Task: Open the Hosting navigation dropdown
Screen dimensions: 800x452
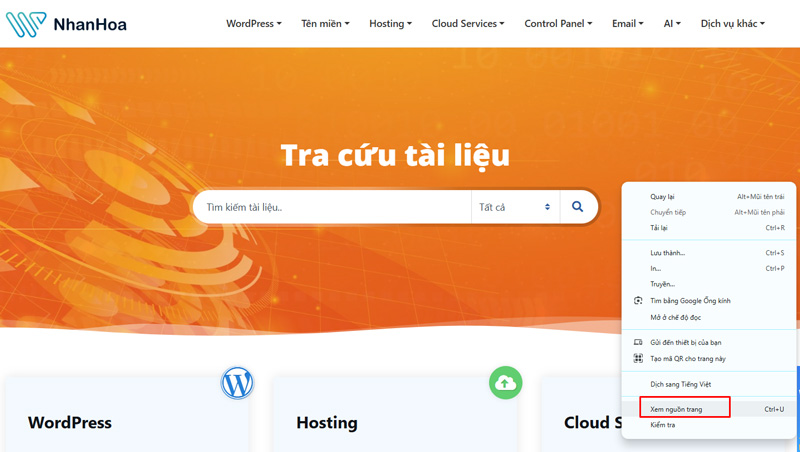Action: 390,23
